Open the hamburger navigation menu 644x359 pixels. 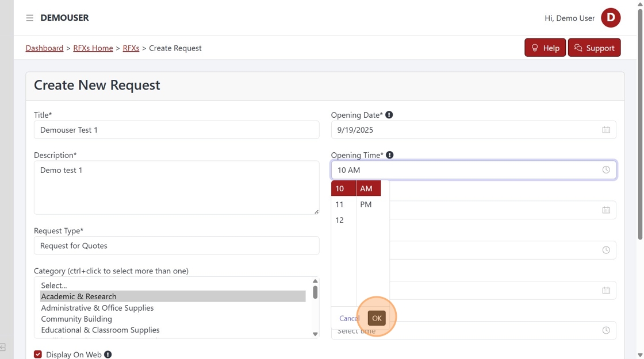29,18
